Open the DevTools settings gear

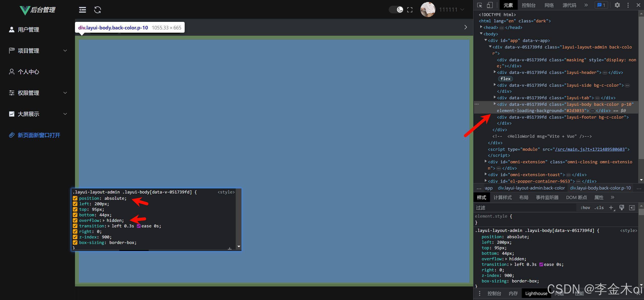coord(617,5)
